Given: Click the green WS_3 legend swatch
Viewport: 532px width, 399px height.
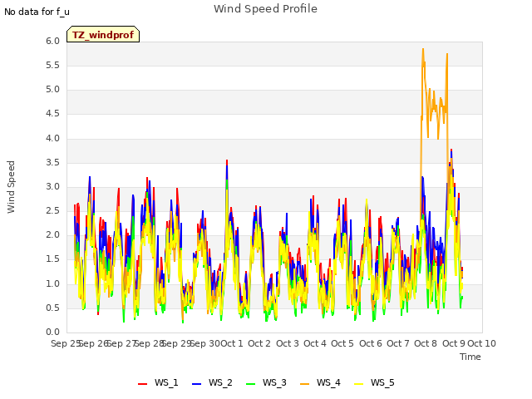Looking at the screenshot, I should (251, 384).
